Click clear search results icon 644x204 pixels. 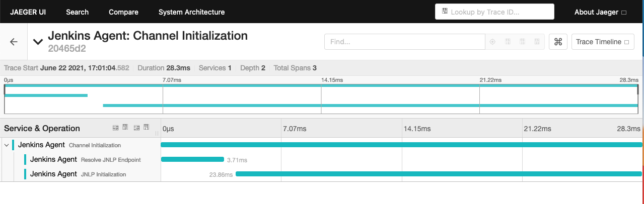[537, 42]
